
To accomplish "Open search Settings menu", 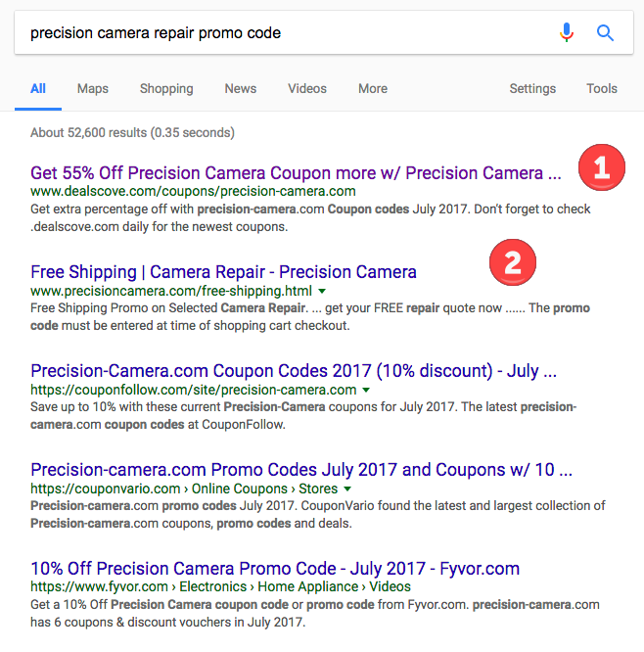I will tap(532, 88).
